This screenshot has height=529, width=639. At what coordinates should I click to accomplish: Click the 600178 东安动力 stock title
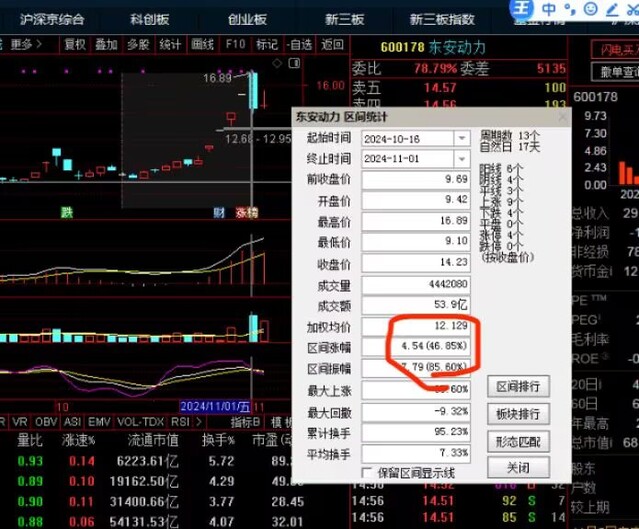tap(433, 48)
